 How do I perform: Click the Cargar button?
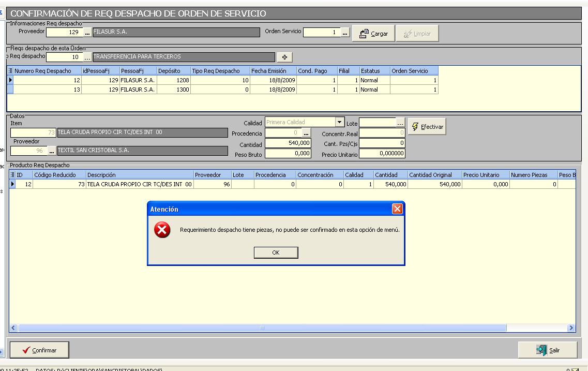click(374, 34)
